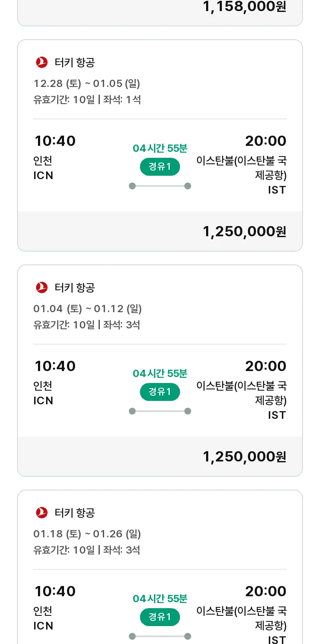Tap 20:00 IST arrival on 12.28 card

coord(241,164)
